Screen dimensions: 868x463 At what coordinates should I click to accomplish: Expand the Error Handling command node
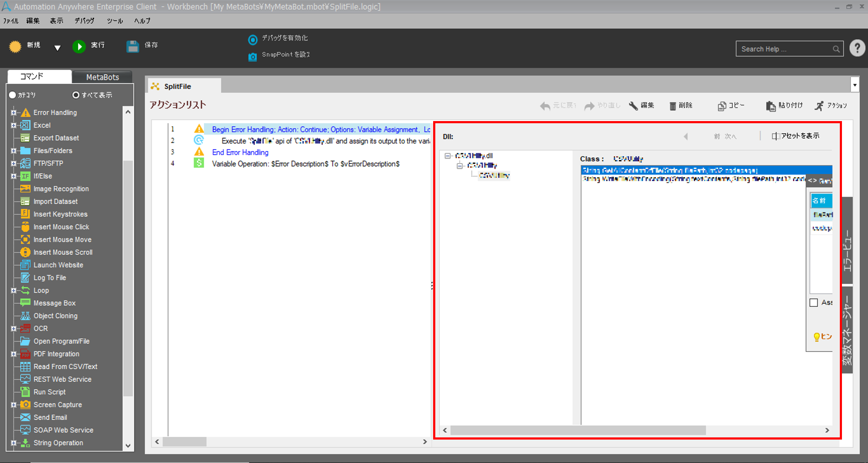pyautogui.click(x=13, y=113)
